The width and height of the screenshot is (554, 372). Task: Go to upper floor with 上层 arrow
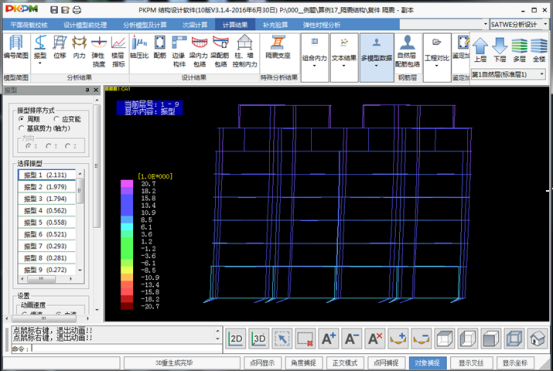(480, 50)
